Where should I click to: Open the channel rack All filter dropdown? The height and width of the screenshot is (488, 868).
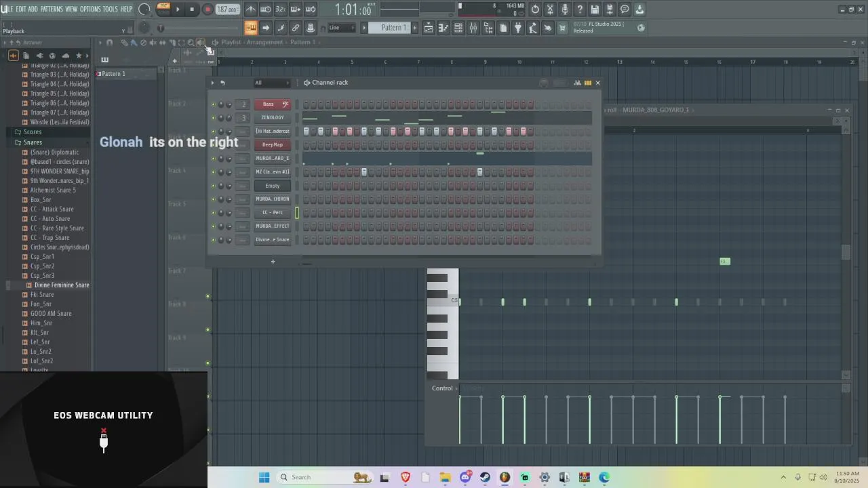pyautogui.click(x=271, y=83)
